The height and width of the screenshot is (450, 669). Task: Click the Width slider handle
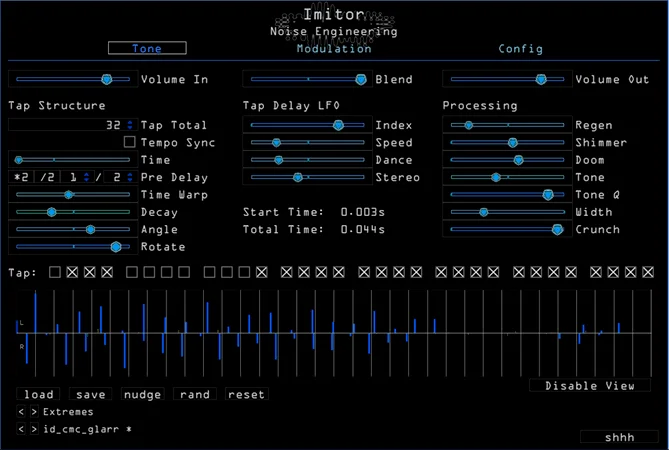point(483,212)
